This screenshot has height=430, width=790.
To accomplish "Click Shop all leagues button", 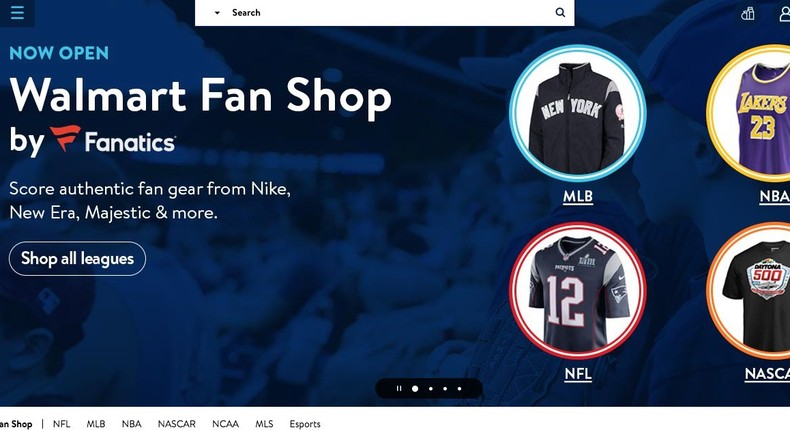I will point(77,259).
